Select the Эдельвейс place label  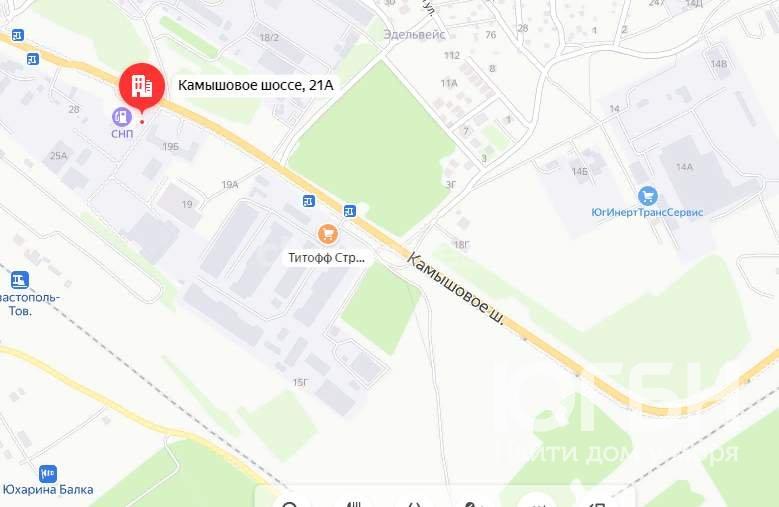(x=414, y=34)
